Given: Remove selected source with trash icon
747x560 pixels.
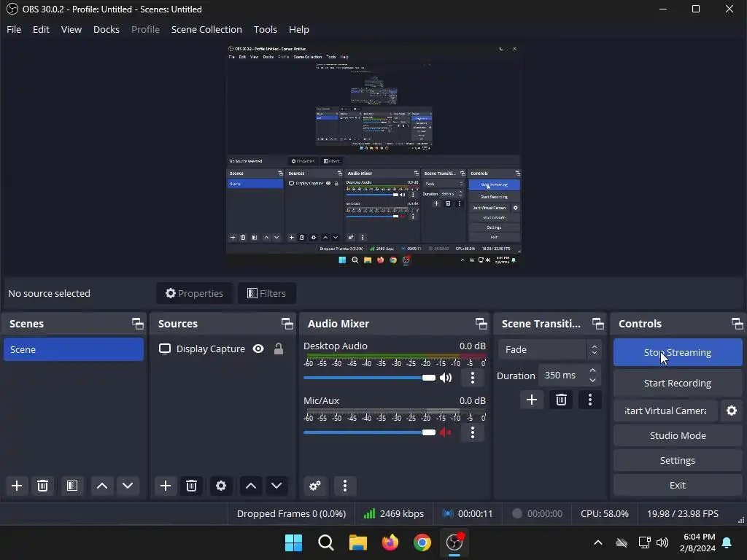Looking at the screenshot, I should [x=191, y=486].
